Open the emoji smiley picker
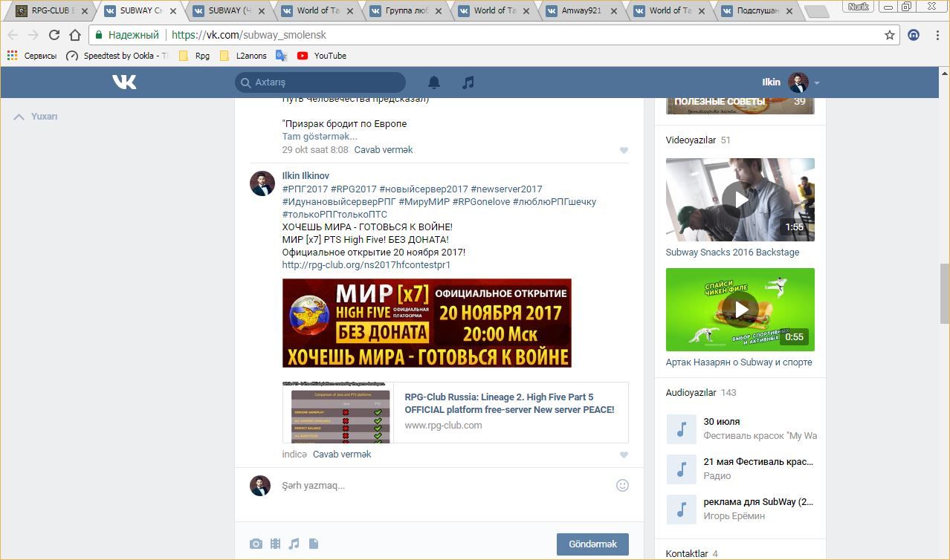The height and width of the screenshot is (560, 950). pos(622,485)
